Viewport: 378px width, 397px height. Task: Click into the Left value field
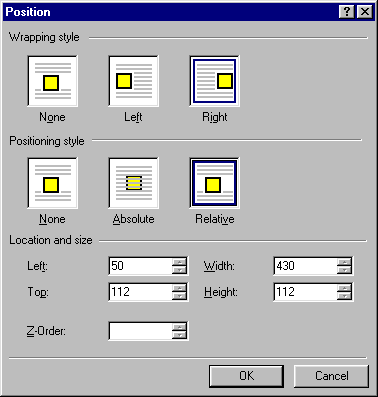[x=140, y=266]
